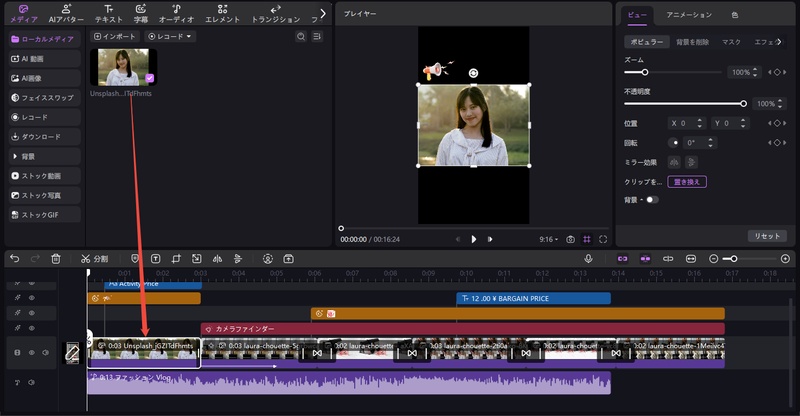Switch to the アニメーション tab

tap(689, 15)
